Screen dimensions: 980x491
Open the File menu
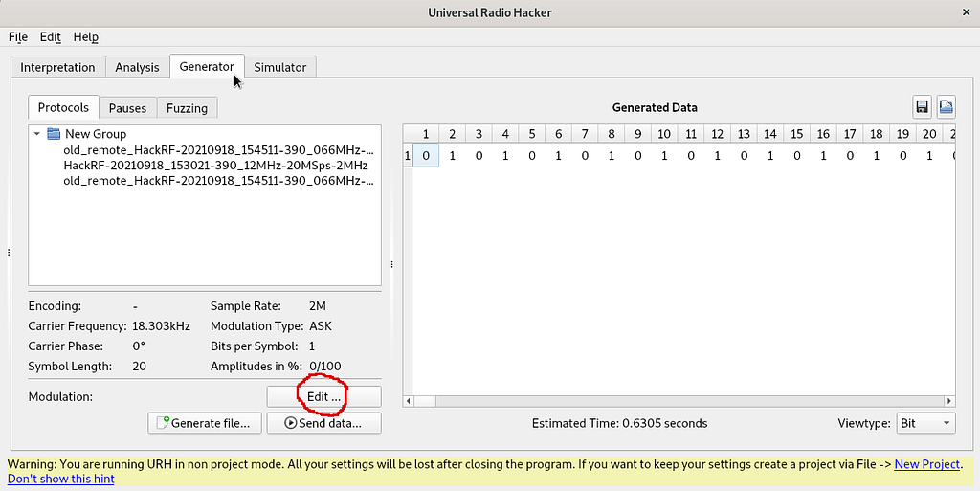17,37
